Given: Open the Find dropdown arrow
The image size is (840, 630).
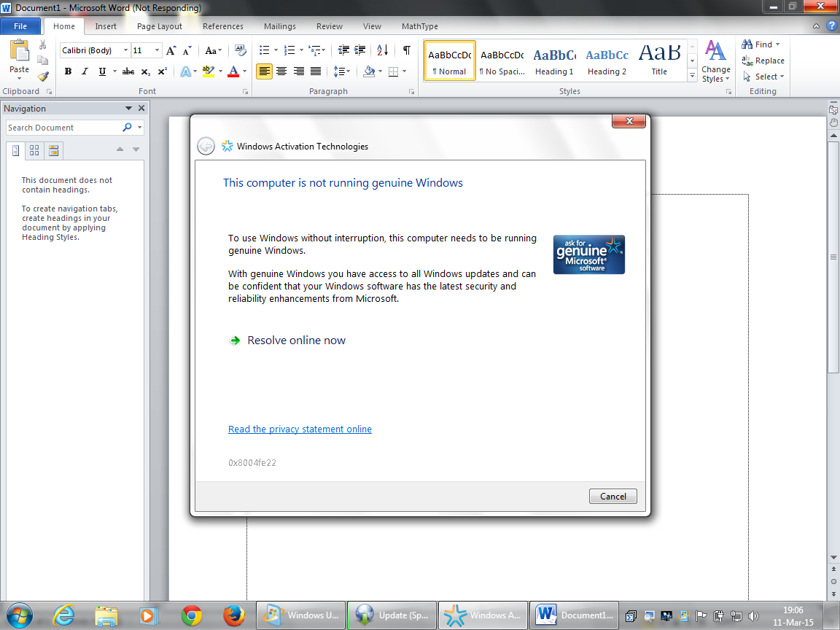Looking at the screenshot, I should coord(777,44).
